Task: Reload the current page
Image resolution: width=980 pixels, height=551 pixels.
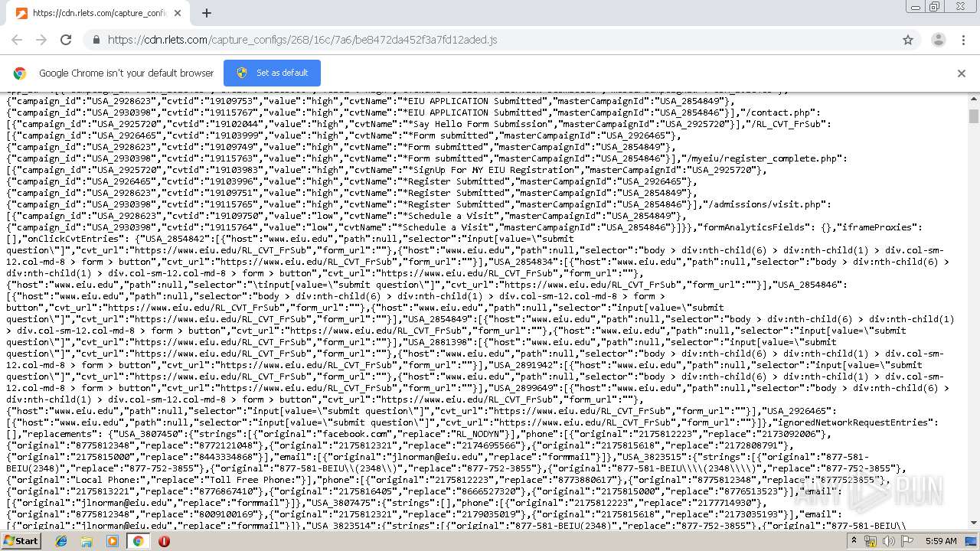Action: click(66, 40)
